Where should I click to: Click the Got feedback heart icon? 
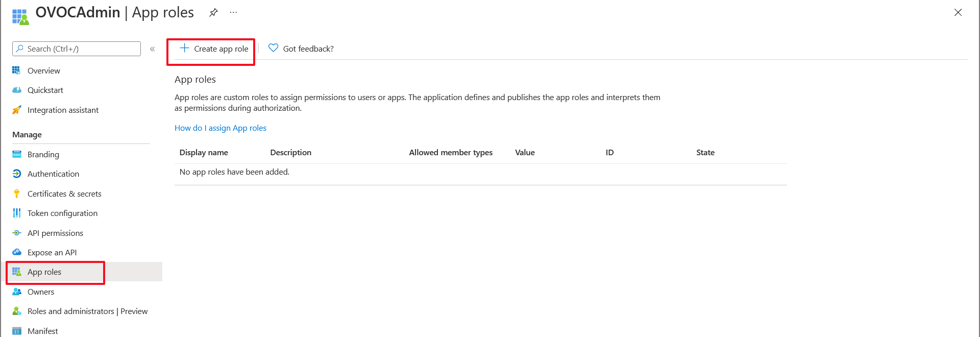point(274,48)
